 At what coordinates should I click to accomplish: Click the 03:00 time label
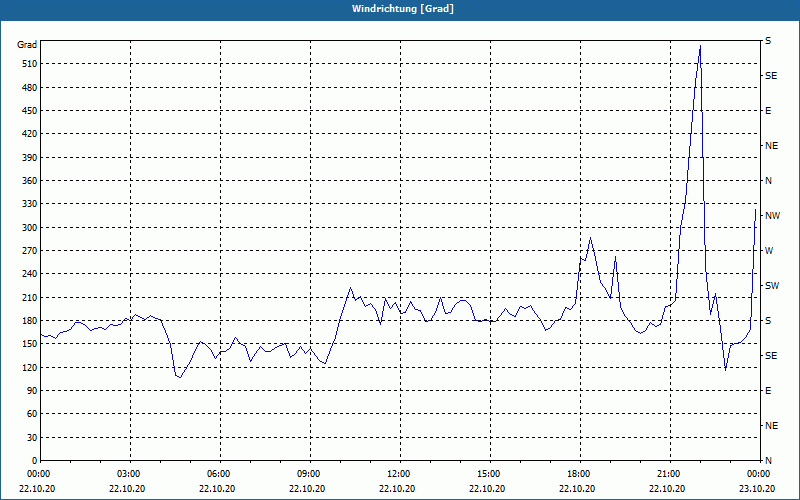click(131, 474)
